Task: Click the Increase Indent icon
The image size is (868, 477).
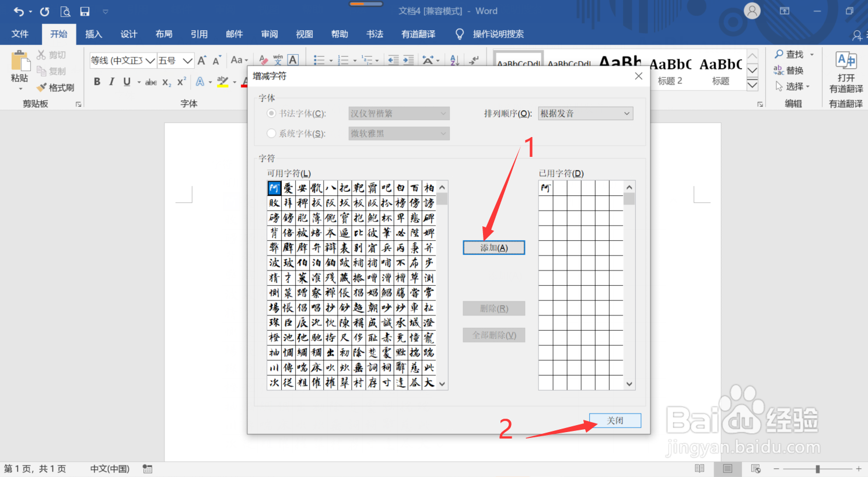Action: click(408, 60)
